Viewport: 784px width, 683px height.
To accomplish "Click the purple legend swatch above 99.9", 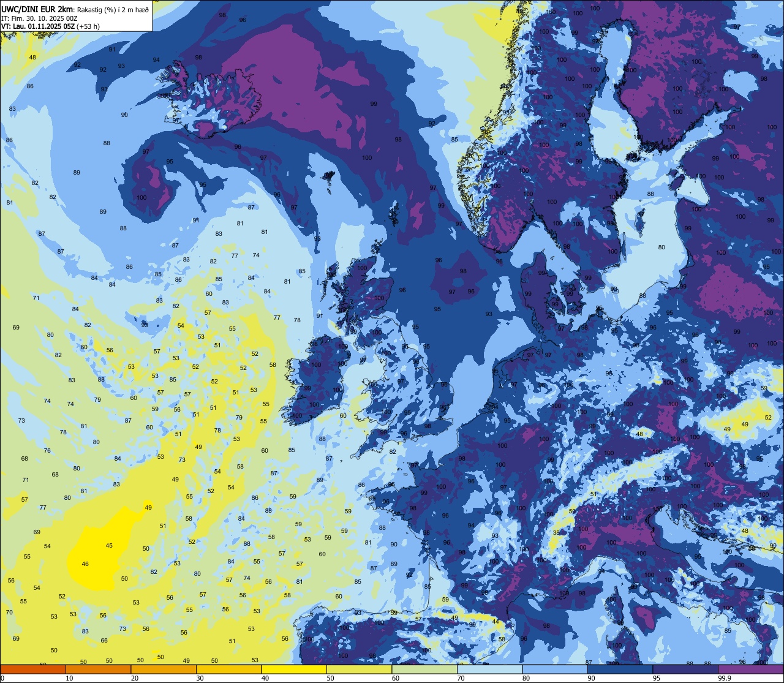I will [x=751, y=669].
